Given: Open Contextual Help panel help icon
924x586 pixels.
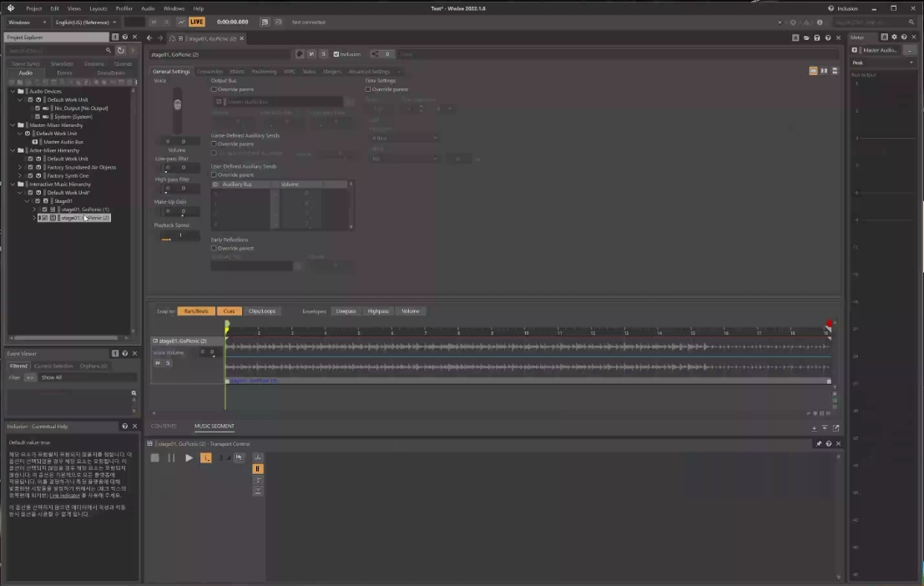Looking at the screenshot, I should tap(125, 427).
